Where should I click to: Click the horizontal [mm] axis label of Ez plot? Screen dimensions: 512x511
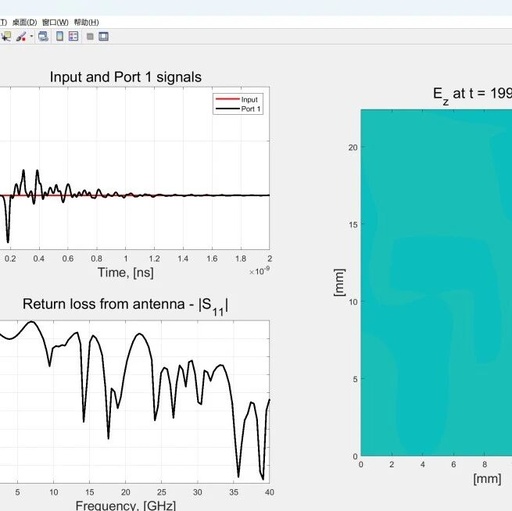click(x=487, y=479)
